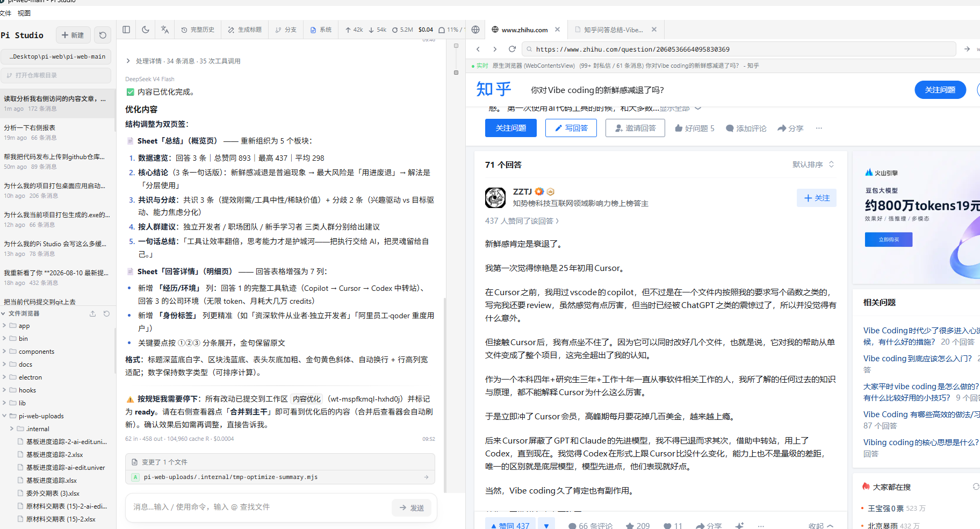Switch to the www.zhihu.com tab
980x529 pixels.
525,30
